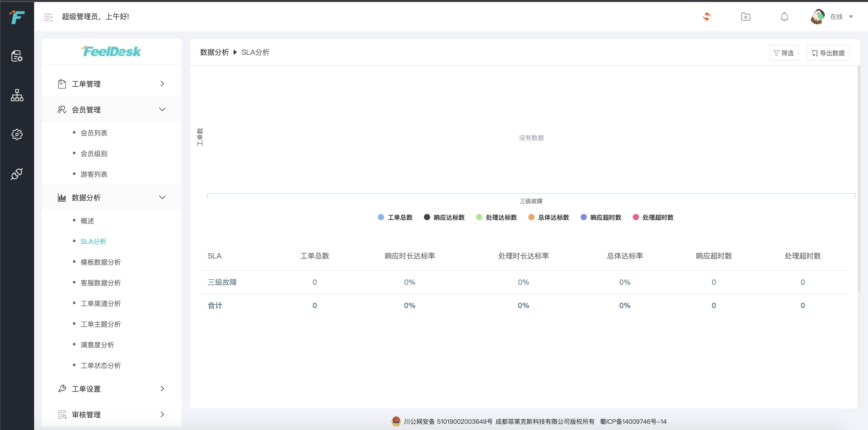Select the settings gear icon in dark sidebar
Image resolution: width=868 pixels, height=430 pixels.
pyautogui.click(x=17, y=134)
